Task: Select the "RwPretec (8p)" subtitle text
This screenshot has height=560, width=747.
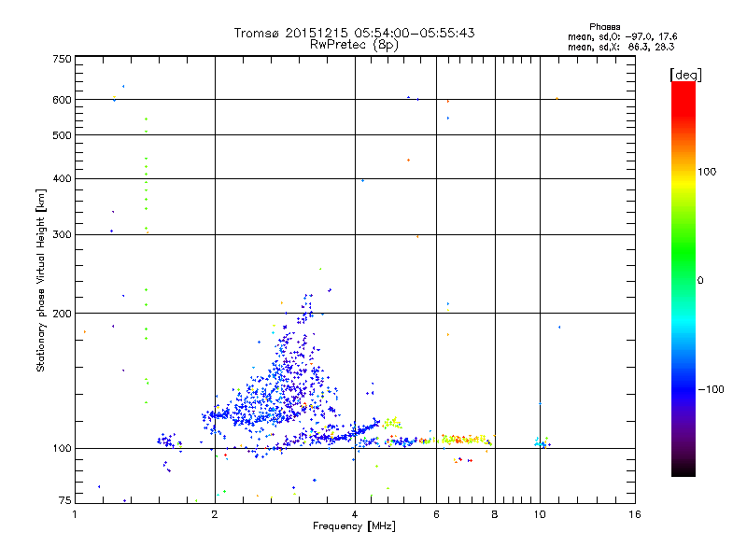Action: point(354,45)
